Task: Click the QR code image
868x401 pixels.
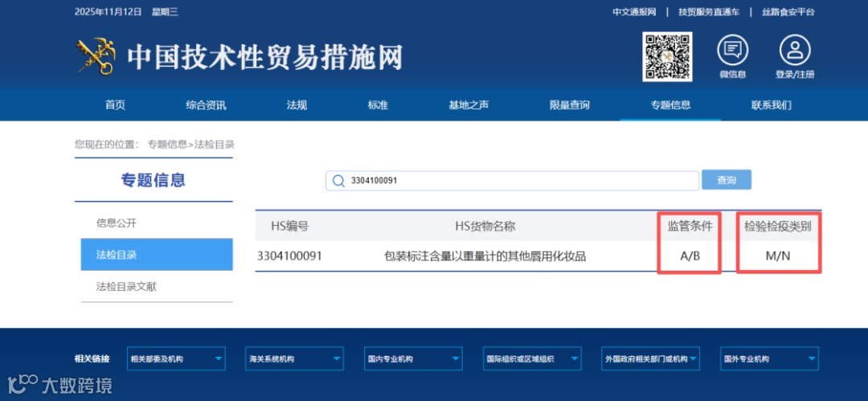Action: pos(667,56)
